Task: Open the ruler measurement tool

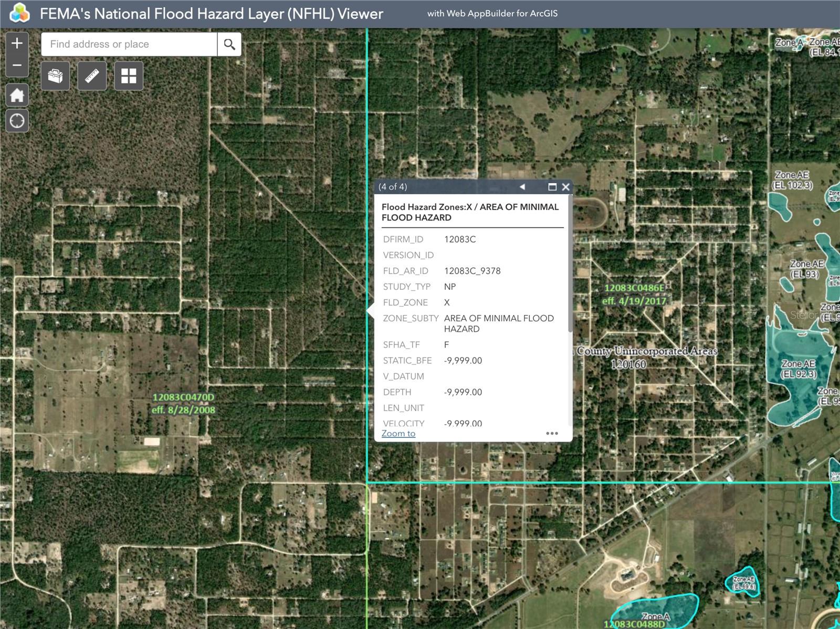Action: (92, 76)
